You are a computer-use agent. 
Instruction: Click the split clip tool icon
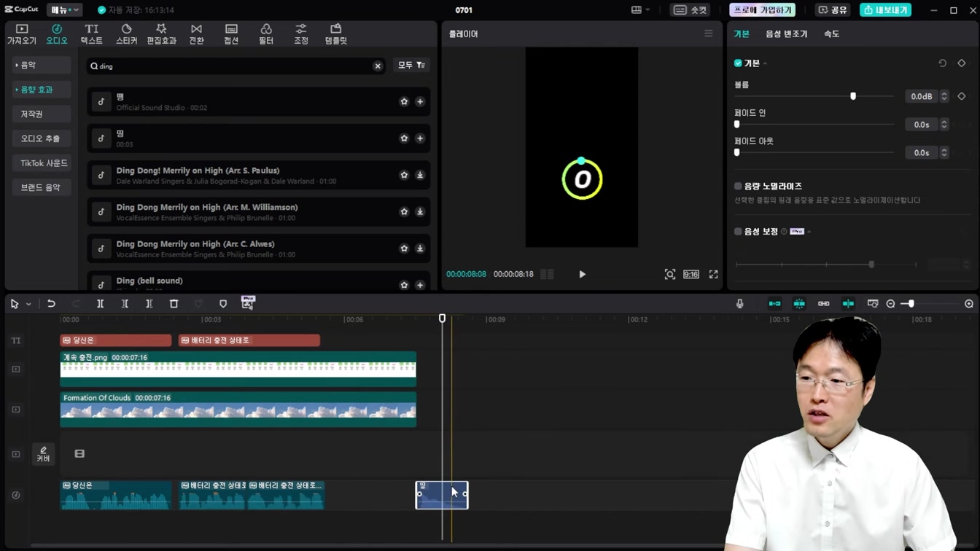(101, 304)
